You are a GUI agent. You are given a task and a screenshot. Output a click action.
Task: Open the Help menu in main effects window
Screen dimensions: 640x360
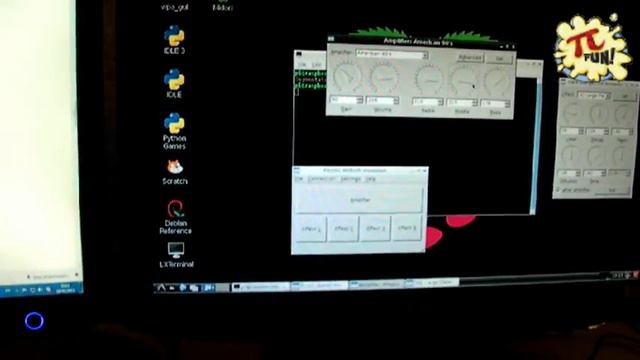click(x=370, y=179)
